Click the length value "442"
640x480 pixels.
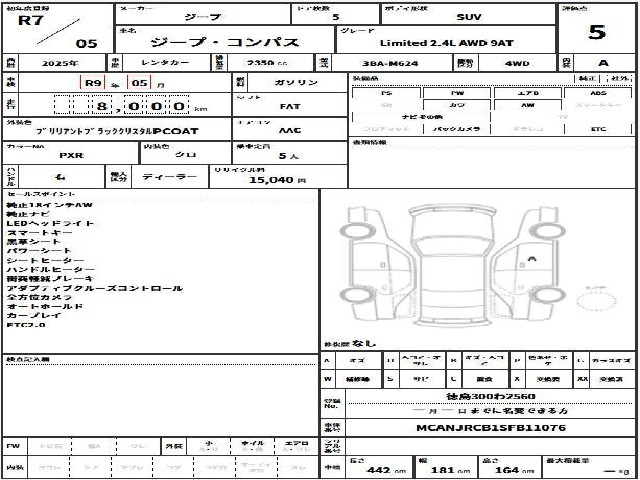click(379, 470)
